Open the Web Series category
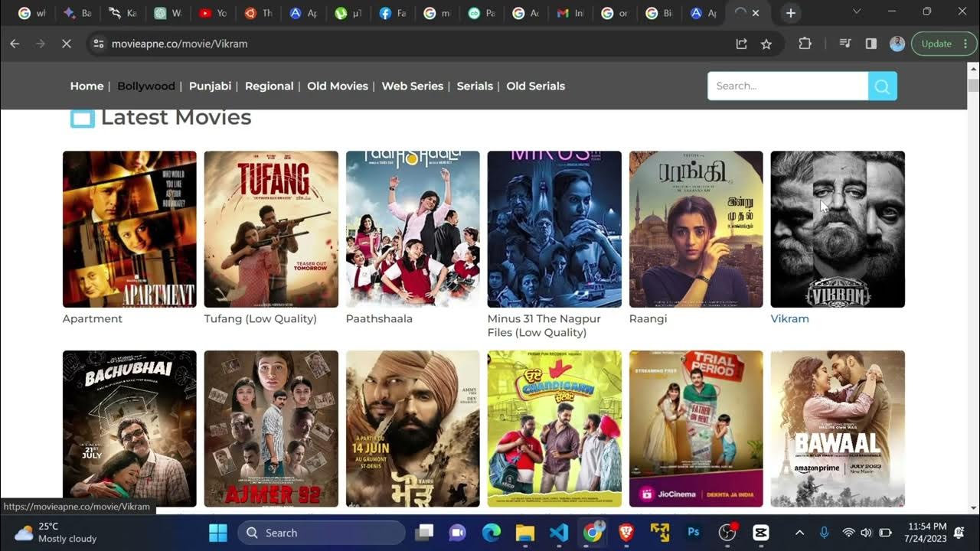Viewport: 980px width, 551px height. pyautogui.click(x=412, y=86)
